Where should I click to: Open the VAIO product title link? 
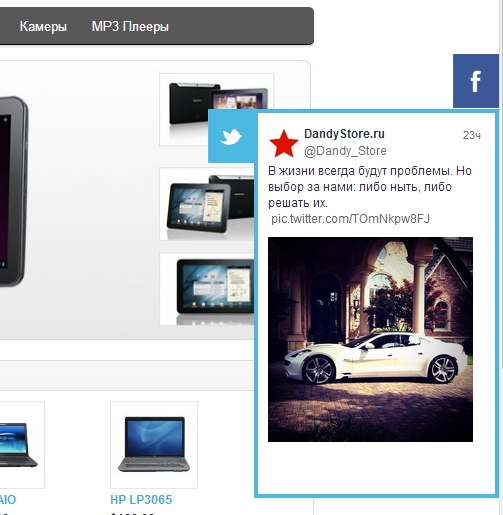[x=8, y=500]
